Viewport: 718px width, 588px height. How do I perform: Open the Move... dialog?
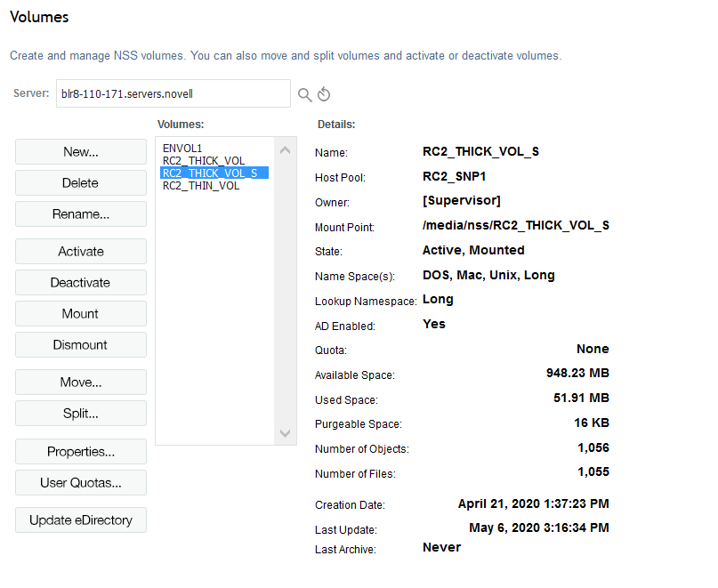80,382
